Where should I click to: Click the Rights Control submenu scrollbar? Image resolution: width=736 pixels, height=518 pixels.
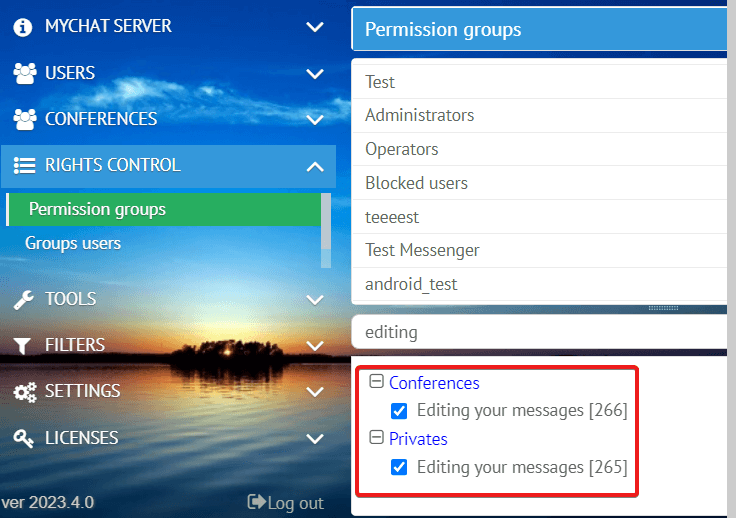click(326, 230)
